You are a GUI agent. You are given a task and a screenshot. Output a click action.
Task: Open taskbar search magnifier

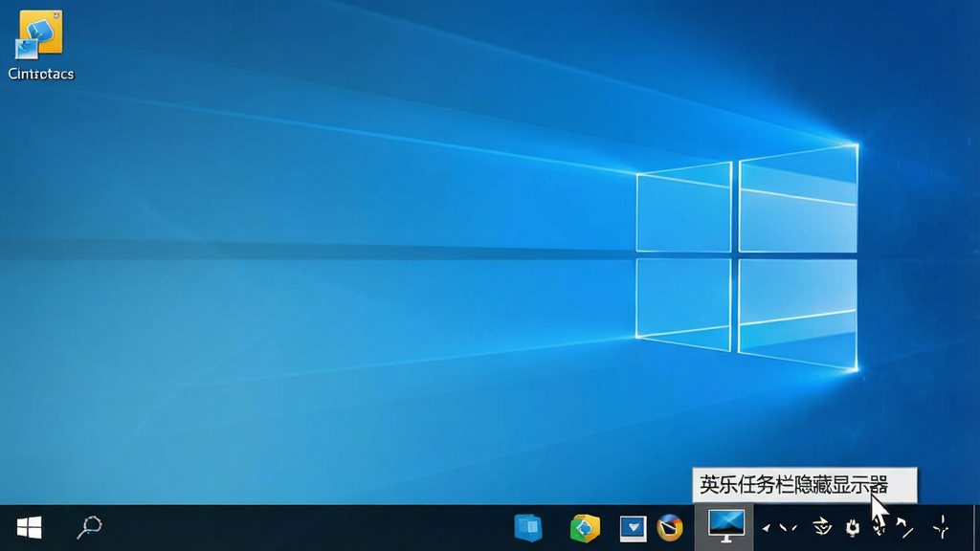pos(89,527)
